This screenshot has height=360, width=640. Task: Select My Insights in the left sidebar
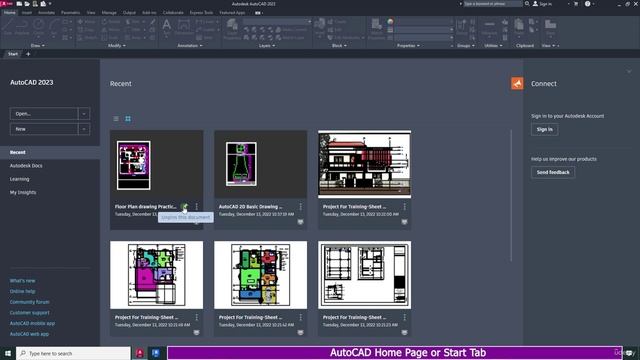click(23, 192)
